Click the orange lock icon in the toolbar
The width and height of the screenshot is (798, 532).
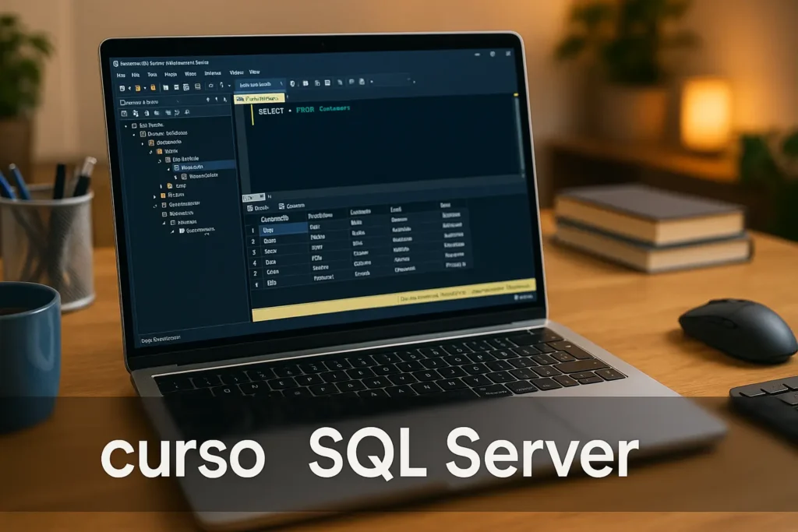point(153,87)
